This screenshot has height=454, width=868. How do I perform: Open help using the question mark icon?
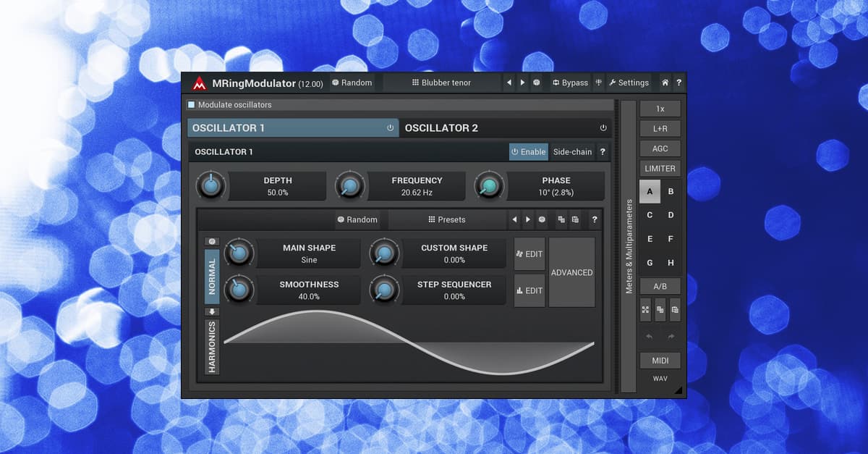pos(679,83)
